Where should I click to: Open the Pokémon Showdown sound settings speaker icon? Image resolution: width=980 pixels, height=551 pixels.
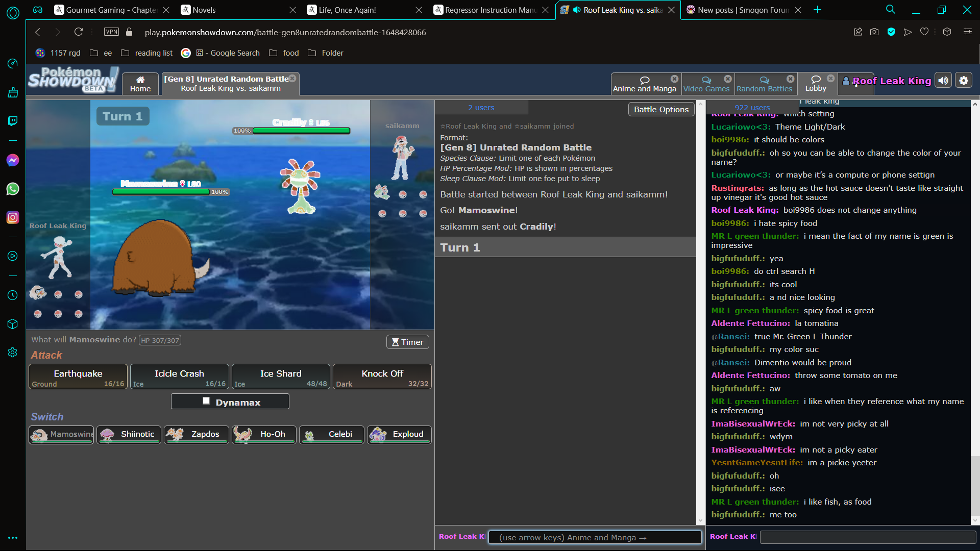[x=943, y=81]
